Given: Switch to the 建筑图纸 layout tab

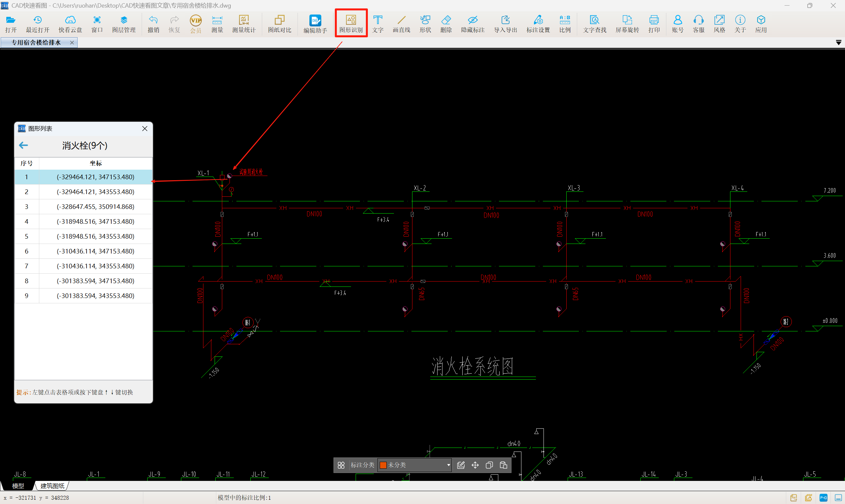Looking at the screenshot, I should click(52, 486).
